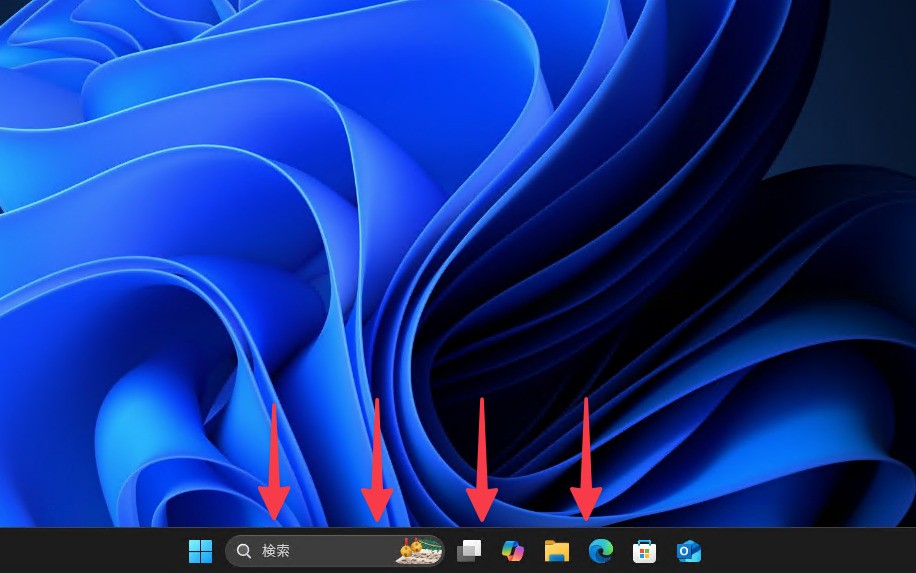Launch Outlook from the taskbar
Image resolution: width=916 pixels, height=573 pixels.
(x=688, y=551)
